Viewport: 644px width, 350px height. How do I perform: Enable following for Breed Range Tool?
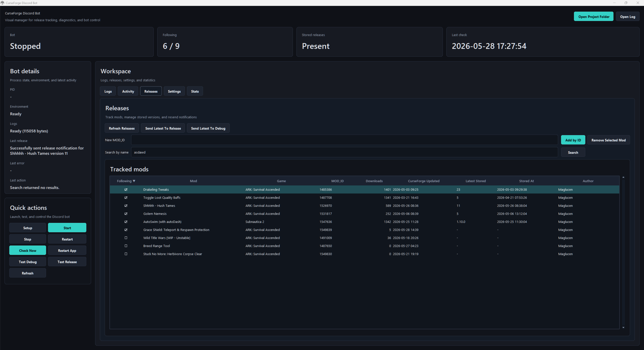[x=126, y=246]
